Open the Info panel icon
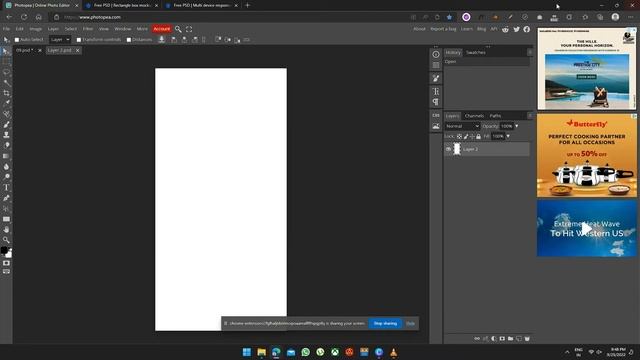This screenshot has width=640, height=360. (x=436, y=54)
